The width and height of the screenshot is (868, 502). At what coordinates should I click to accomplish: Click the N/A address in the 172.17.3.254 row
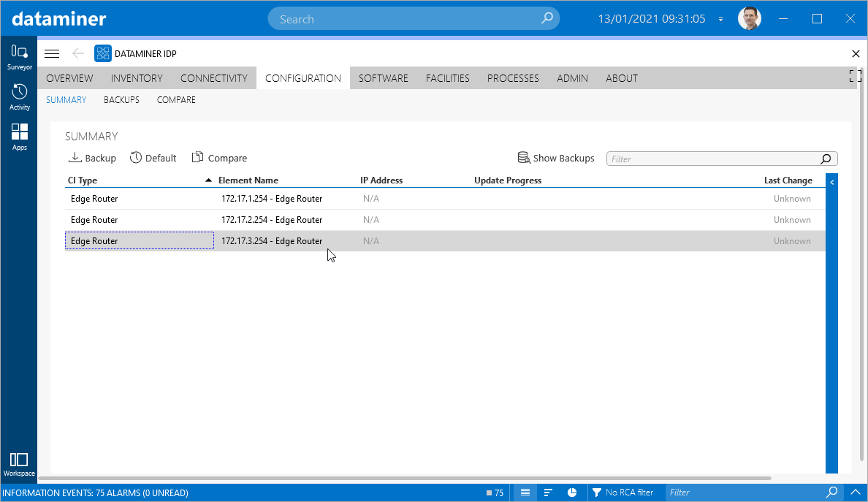pyautogui.click(x=371, y=240)
